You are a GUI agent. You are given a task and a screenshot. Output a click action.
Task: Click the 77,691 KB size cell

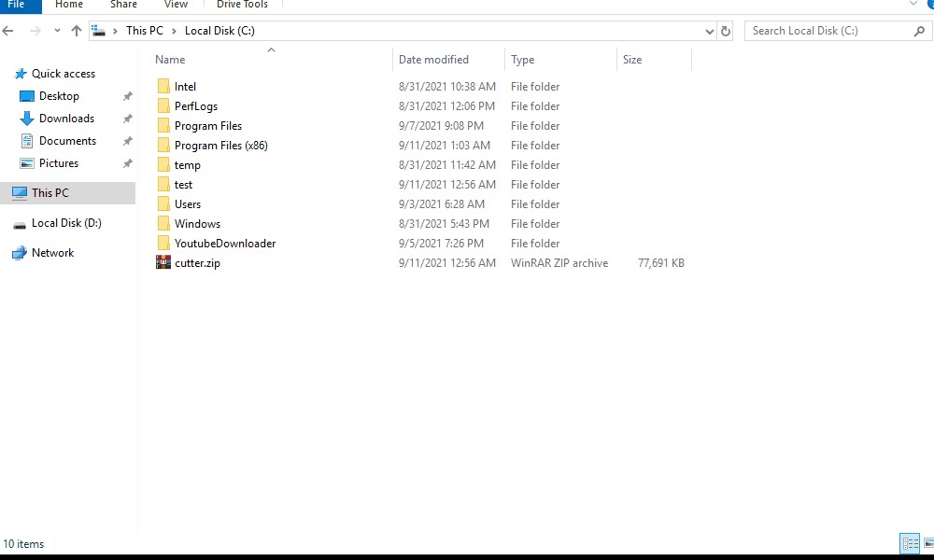pyautogui.click(x=660, y=263)
